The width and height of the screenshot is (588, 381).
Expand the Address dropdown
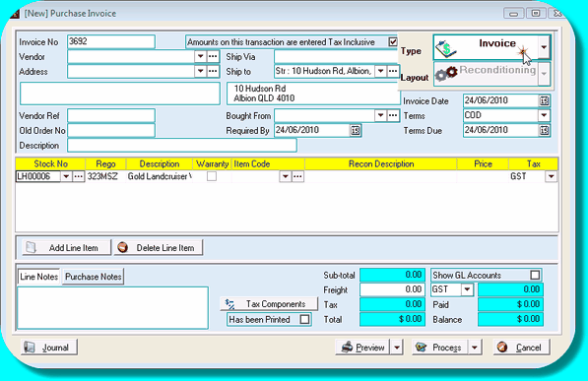pyautogui.click(x=200, y=71)
